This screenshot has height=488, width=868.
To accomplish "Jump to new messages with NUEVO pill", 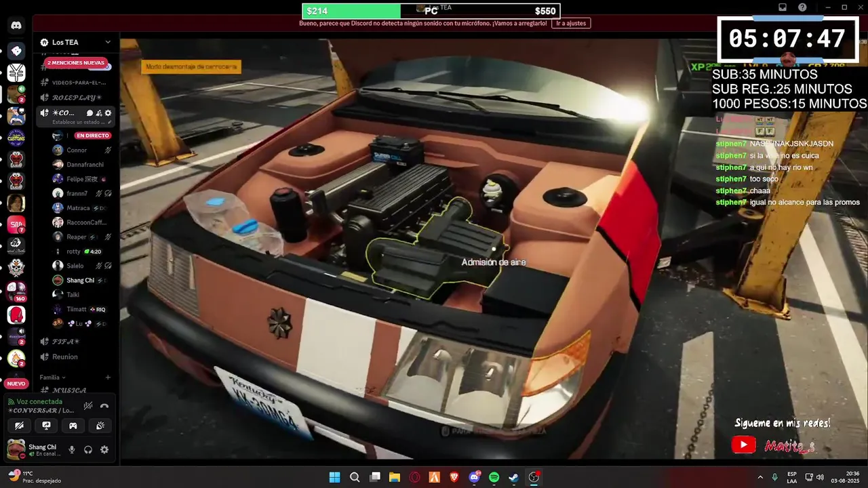I will pyautogui.click(x=16, y=384).
